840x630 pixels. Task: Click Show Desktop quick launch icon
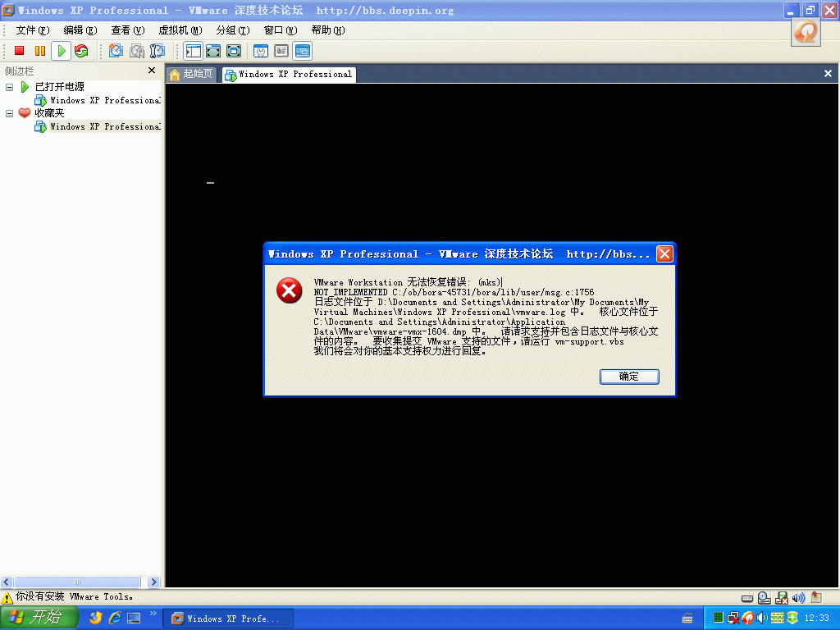point(134,618)
